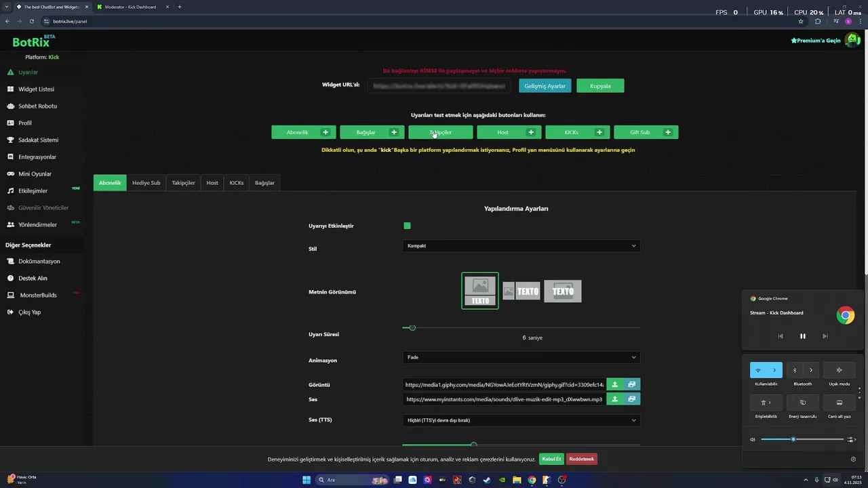
Task: Open Chrome media control icon
Action: [x=835, y=21]
